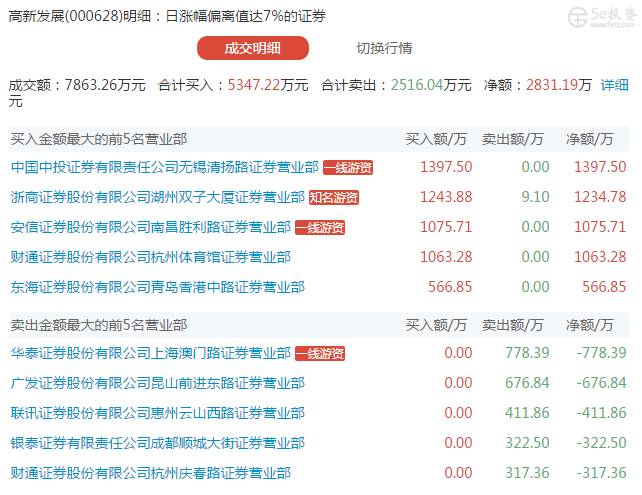Screen dimensions: 642x495
Task: Click net amount -676.84 for 广发证券
Action: click(601, 383)
